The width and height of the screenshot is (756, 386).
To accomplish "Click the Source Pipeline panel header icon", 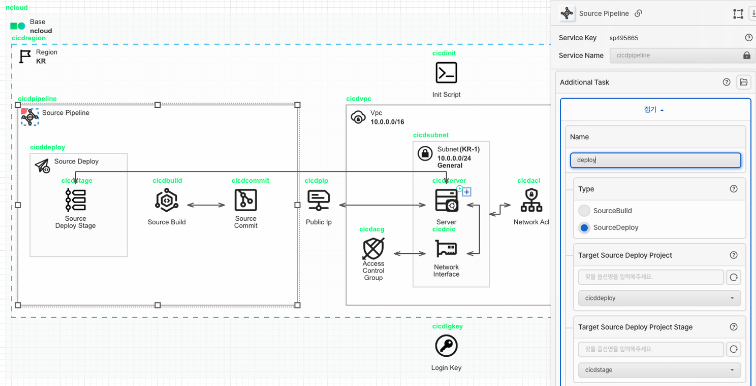I will [x=567, y=13].
